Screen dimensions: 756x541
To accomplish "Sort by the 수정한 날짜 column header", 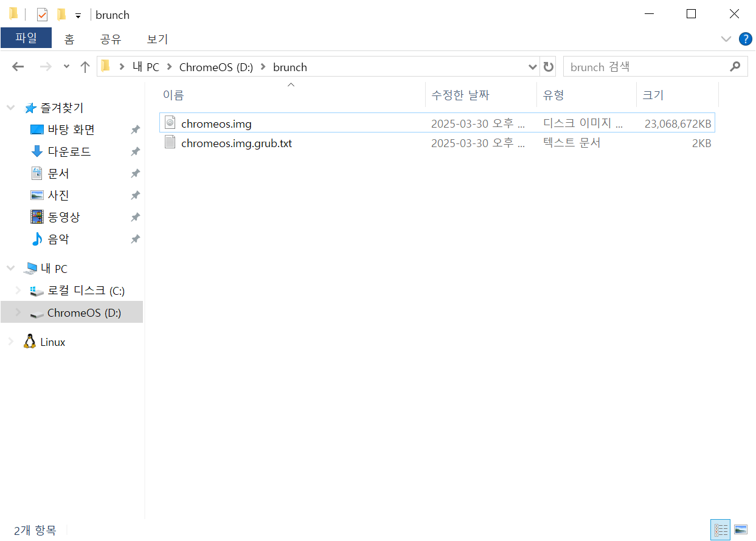I will [x=481, y=95].
